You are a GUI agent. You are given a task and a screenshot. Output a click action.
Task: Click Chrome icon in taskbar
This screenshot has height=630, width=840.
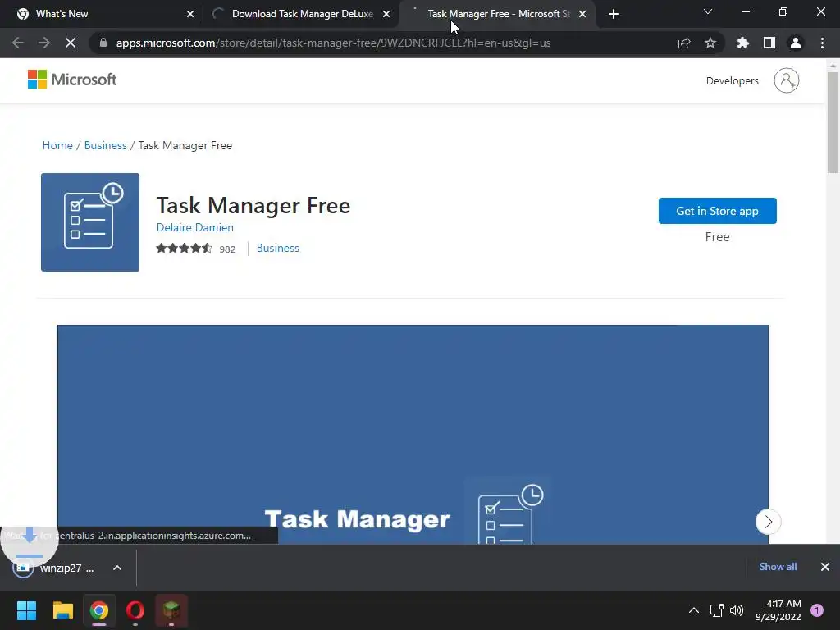(x=98, y=610)
